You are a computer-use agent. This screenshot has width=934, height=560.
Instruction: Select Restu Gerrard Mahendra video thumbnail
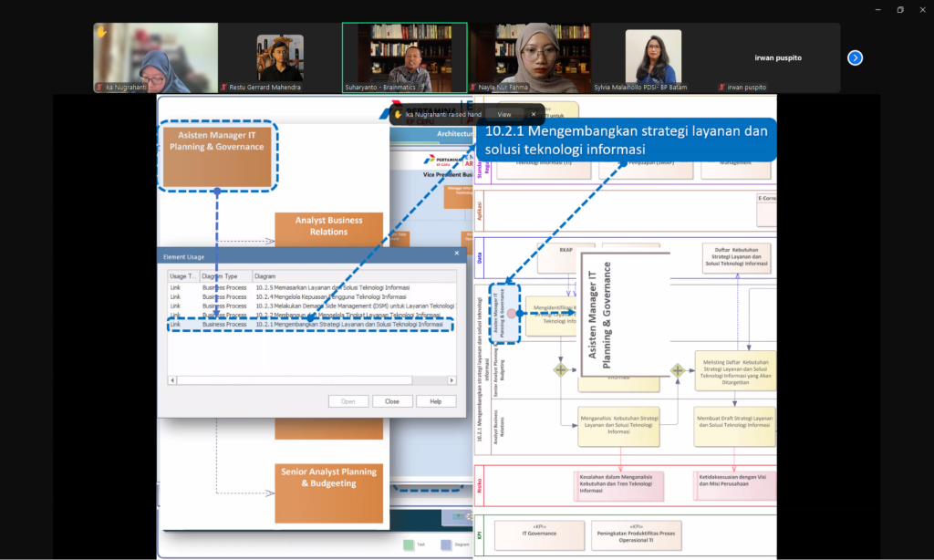coord(279,57)
